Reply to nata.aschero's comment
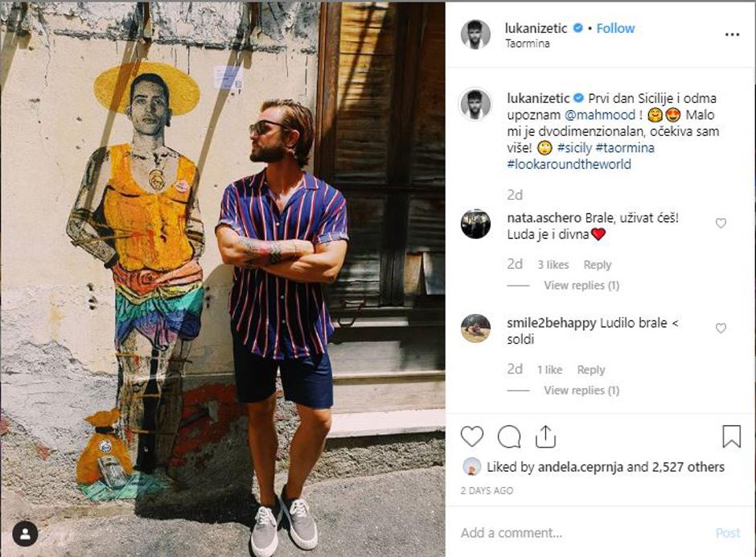This screenshot has height=557, width=756. pyautogui.click(x=598, y=265)
